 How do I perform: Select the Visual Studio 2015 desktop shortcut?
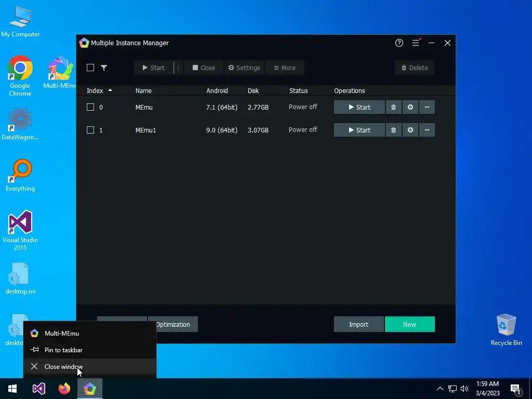point(20,230)
